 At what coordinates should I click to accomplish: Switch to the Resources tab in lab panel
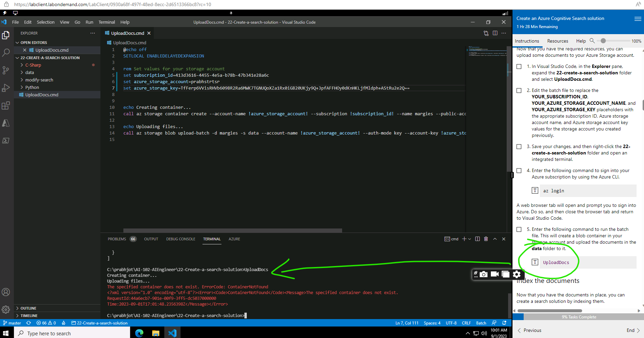tap(557, 41)
